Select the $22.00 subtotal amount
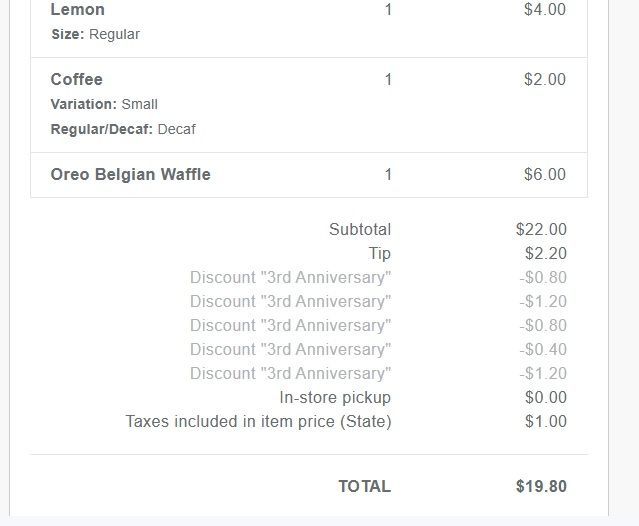The height and width of the screenshot is (526, 639). [x=541, y=230]
